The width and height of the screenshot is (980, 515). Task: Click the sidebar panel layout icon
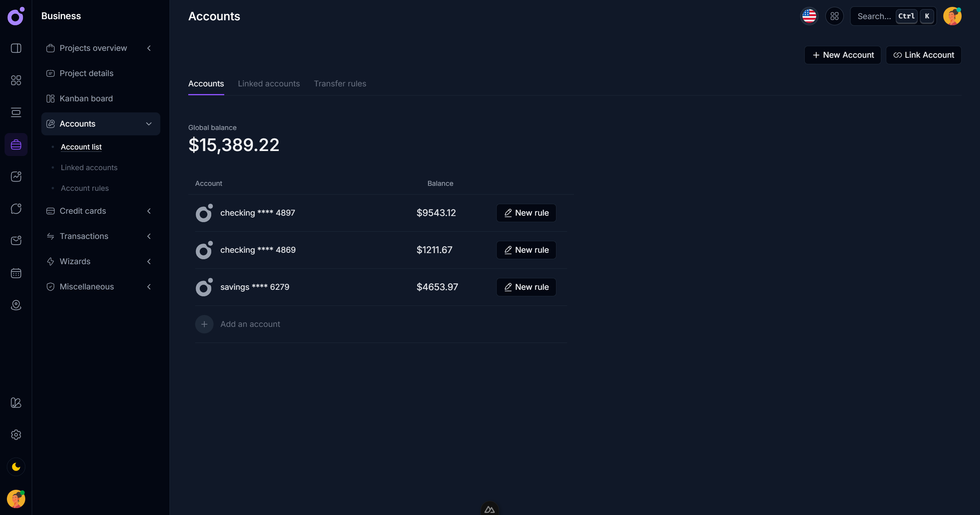(16, 48)
